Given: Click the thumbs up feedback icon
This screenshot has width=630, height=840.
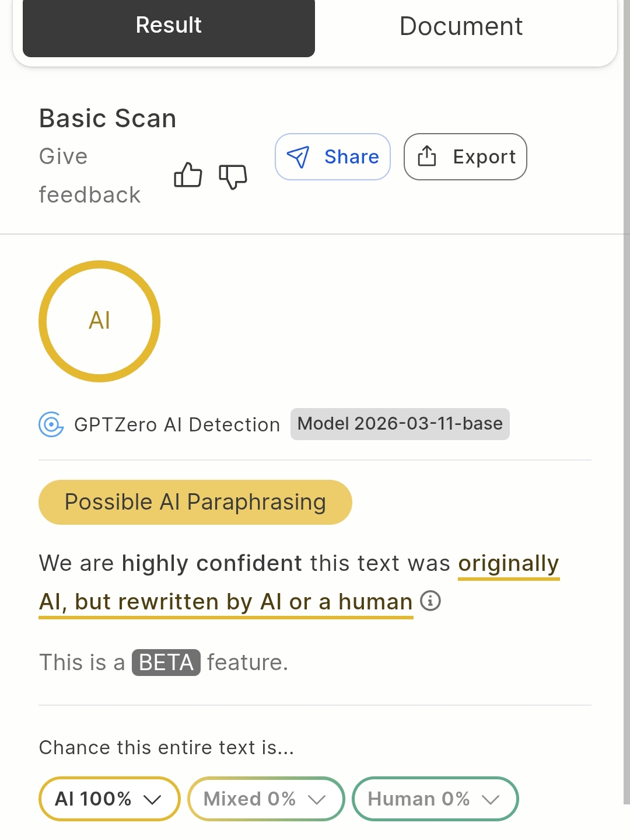Looking at the screenshot, I should [188, 175].
